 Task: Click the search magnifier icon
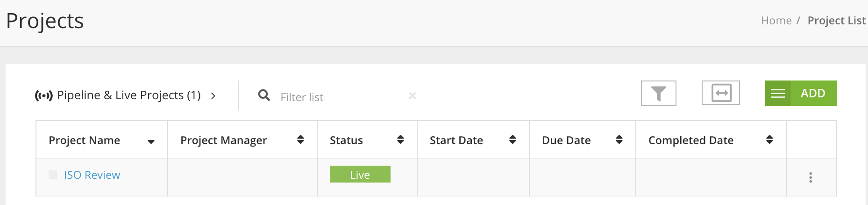pos(264,95)
